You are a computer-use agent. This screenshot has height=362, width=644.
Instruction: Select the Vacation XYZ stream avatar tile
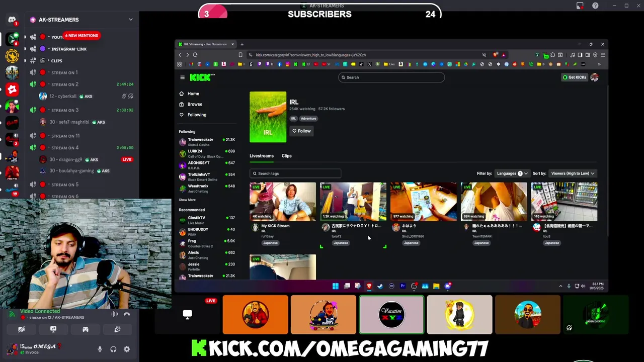pos(391,315)
